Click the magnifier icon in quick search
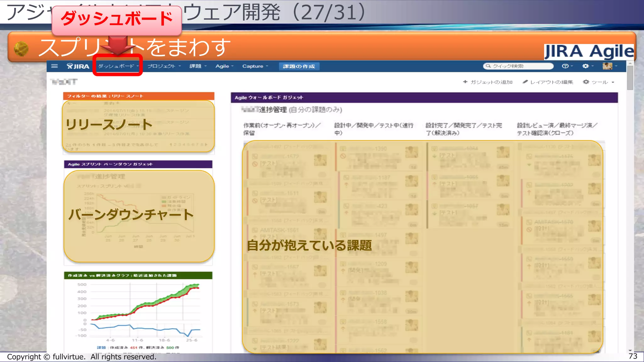The width and height of the screenshot is (644, 362). point(488,66)
